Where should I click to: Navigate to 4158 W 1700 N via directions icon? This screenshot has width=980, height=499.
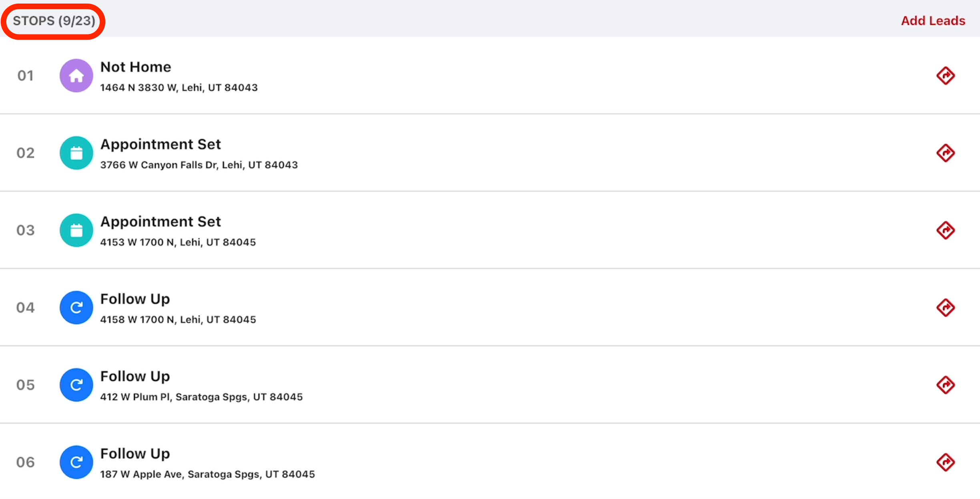tap(946, 308)
